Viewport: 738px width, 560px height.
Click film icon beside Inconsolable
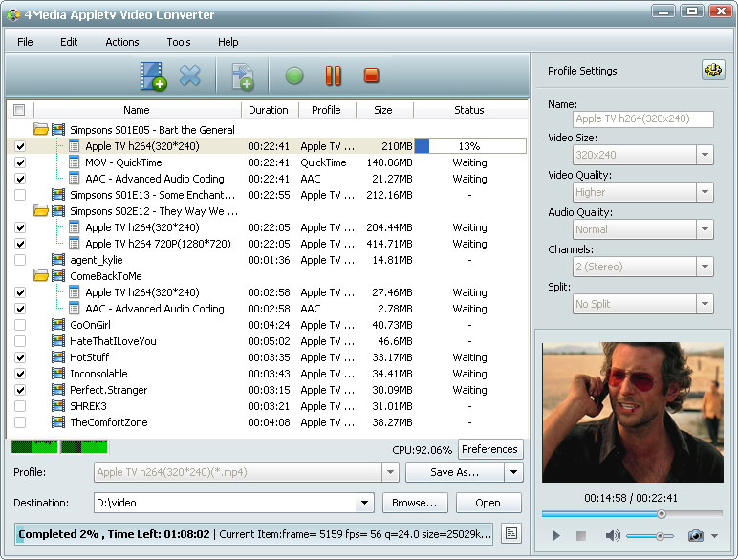[x=58, y=374]
